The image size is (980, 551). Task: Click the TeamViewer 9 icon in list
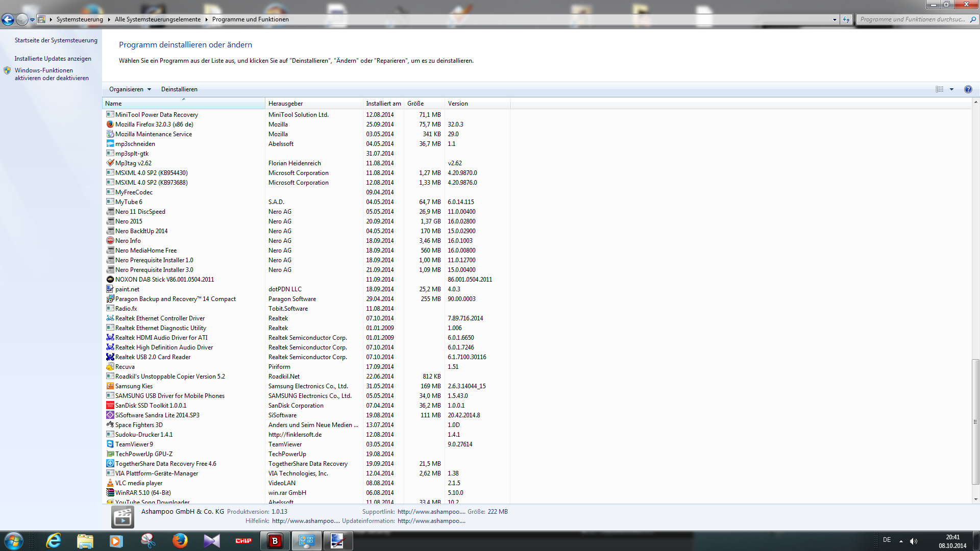110,444
